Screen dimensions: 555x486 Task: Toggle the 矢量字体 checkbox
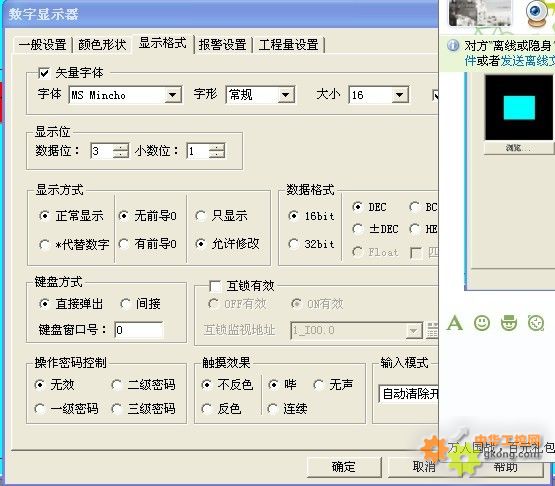click(x=44, y=73)
